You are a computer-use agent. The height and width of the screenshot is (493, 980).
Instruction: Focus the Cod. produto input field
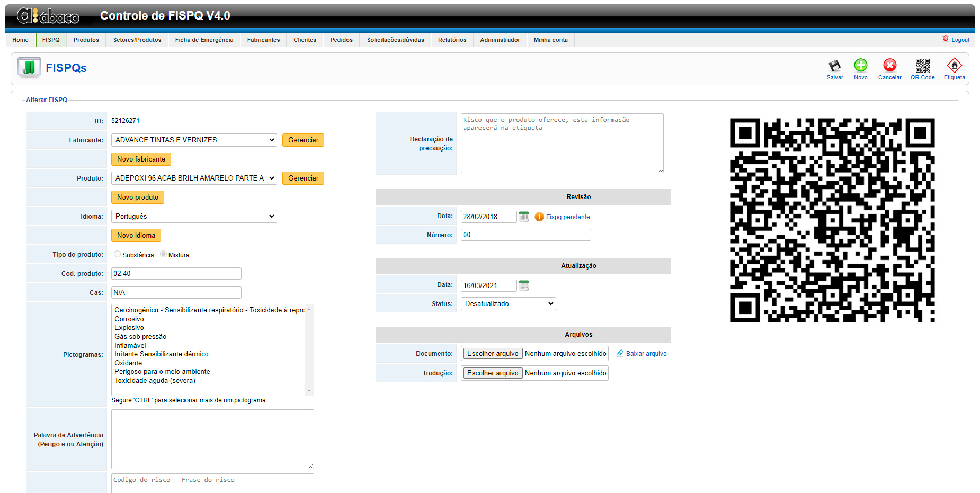(176, 273)
